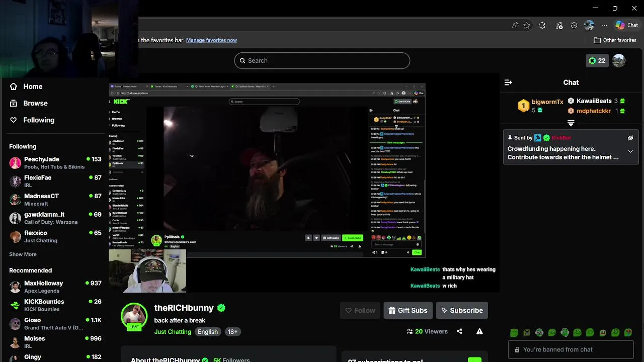
Task: Select flexxico avatar in Following list
Action: click(x=15, y=236)
